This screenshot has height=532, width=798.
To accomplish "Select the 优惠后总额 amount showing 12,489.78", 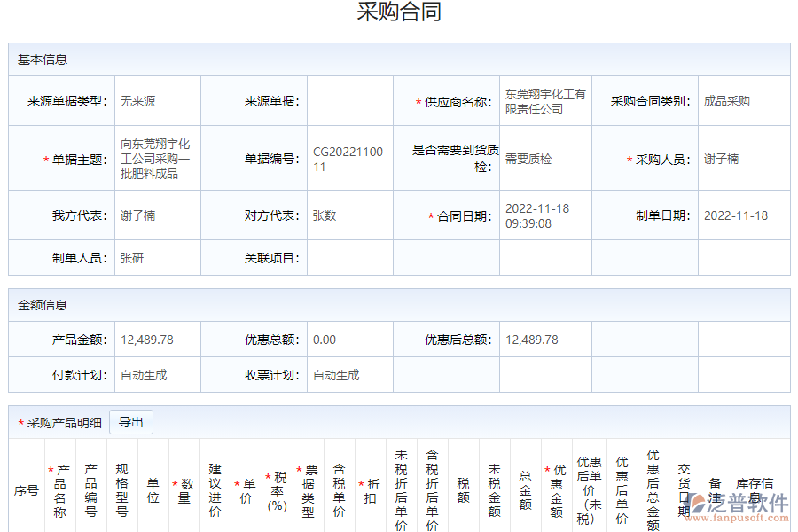I will point(531,338).
